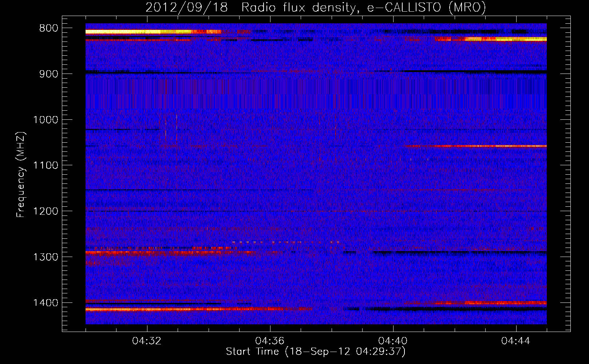Viewport: 589px width, 364px height.
Task: Click the 800 frequency tick label
Action: point(48,28)
